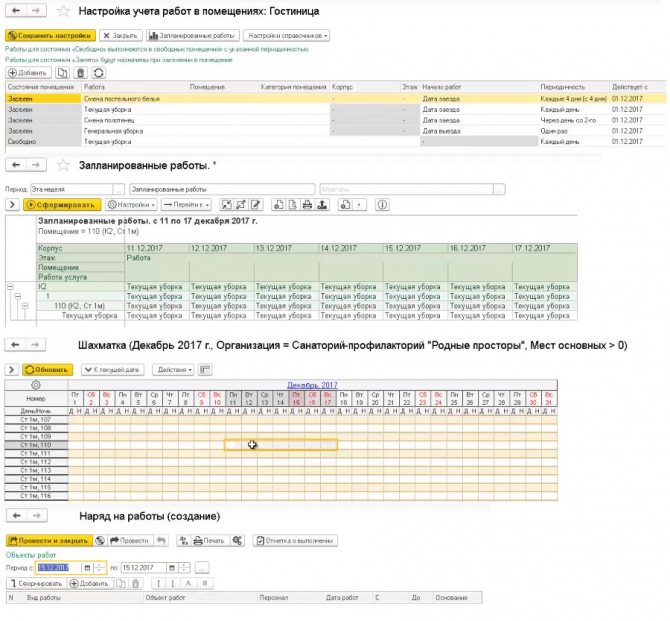Click the favorite star next to Запланированные работы title

(x=63, y=165)
